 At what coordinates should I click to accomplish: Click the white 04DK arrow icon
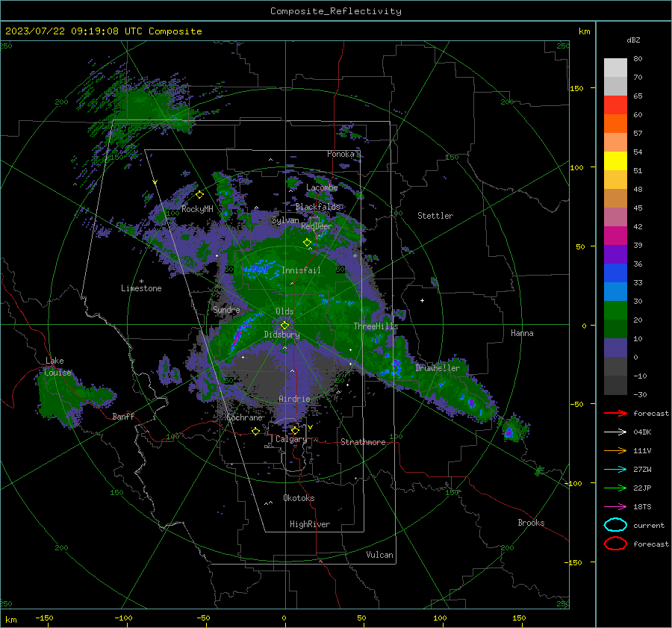tap(615, 432)
